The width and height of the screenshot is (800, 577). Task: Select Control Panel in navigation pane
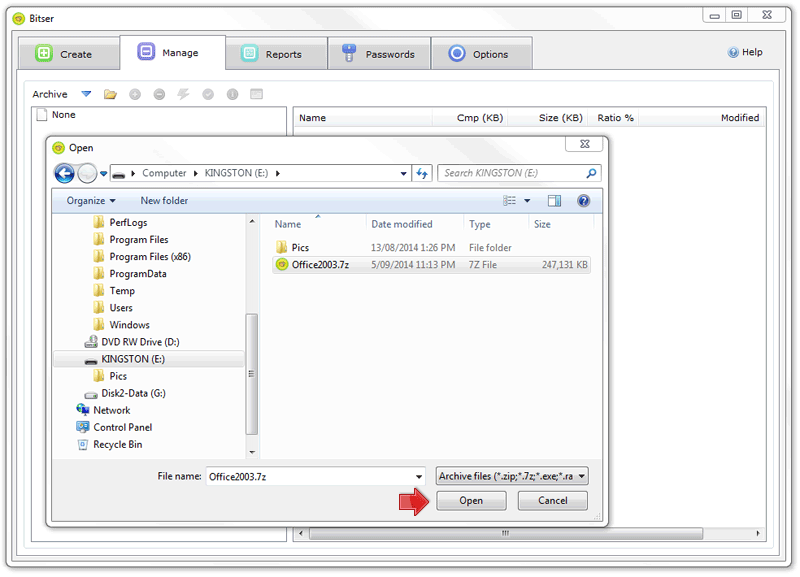pyautogui.click(x=122, y=427)
